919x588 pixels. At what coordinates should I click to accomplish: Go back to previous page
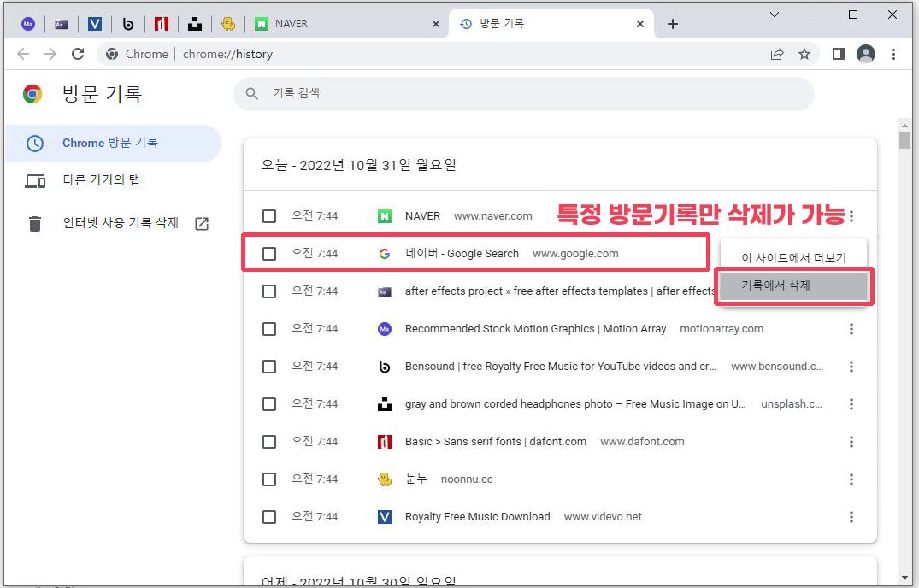point(23,54)
